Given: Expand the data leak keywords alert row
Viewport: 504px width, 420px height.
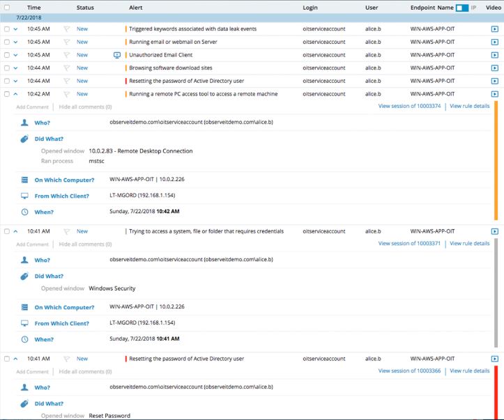Looking at the screenshot, I should click(x=15, y=29).
